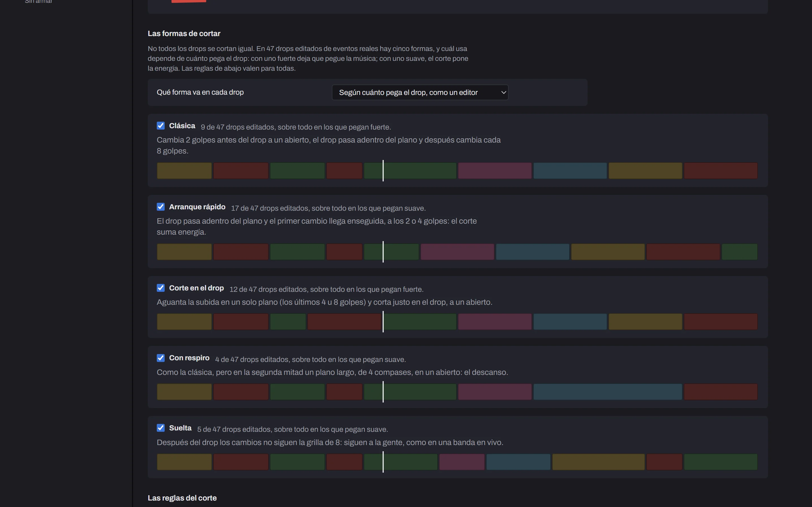Disable the Corte en el drop checkbox

click(161, 288)
